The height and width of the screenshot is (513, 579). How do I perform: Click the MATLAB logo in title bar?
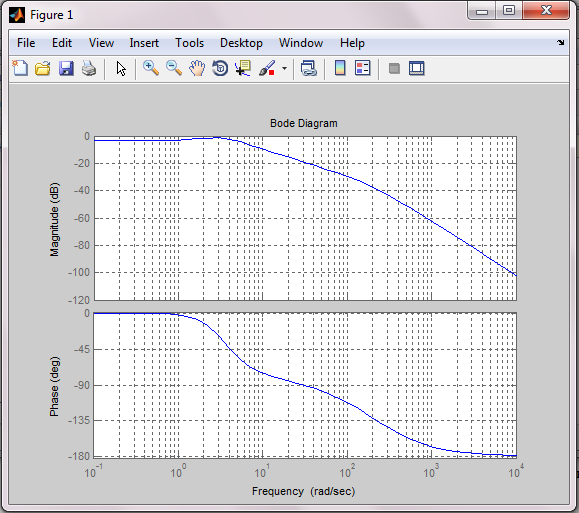[17, 15]
